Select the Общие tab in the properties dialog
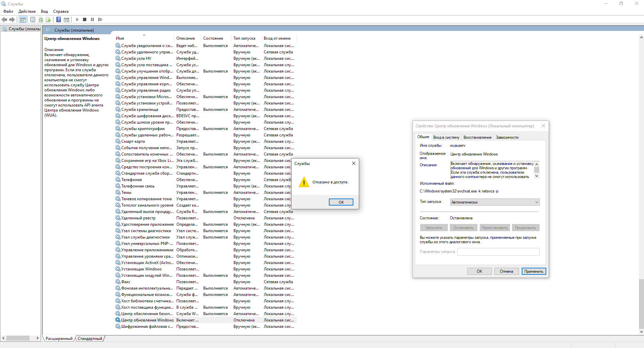 423,137
